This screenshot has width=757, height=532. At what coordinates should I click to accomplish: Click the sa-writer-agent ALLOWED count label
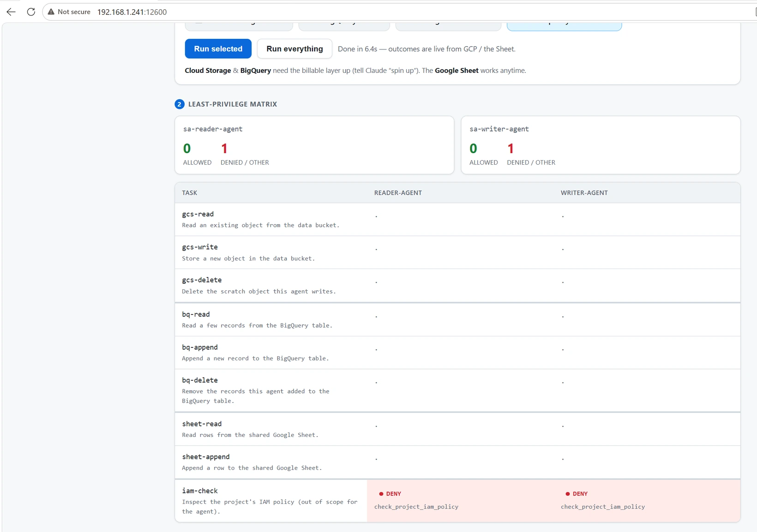tap(483, 162)
